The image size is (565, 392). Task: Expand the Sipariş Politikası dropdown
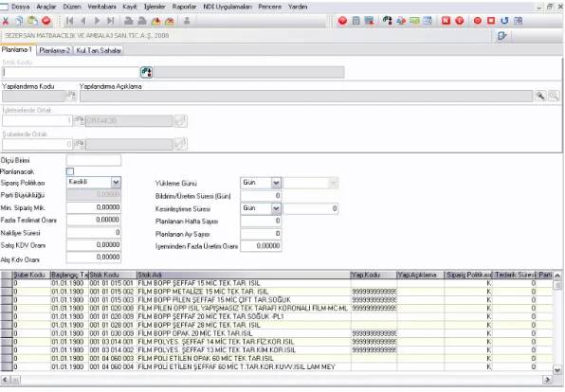(116, 183)
